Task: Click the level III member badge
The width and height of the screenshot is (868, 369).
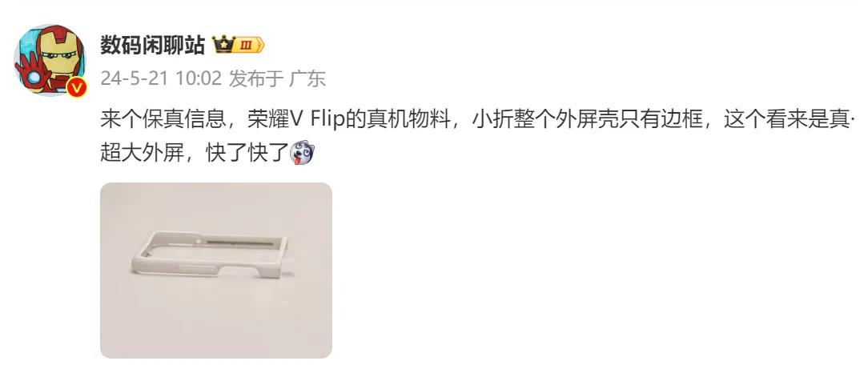Action: tap(248, 46)
